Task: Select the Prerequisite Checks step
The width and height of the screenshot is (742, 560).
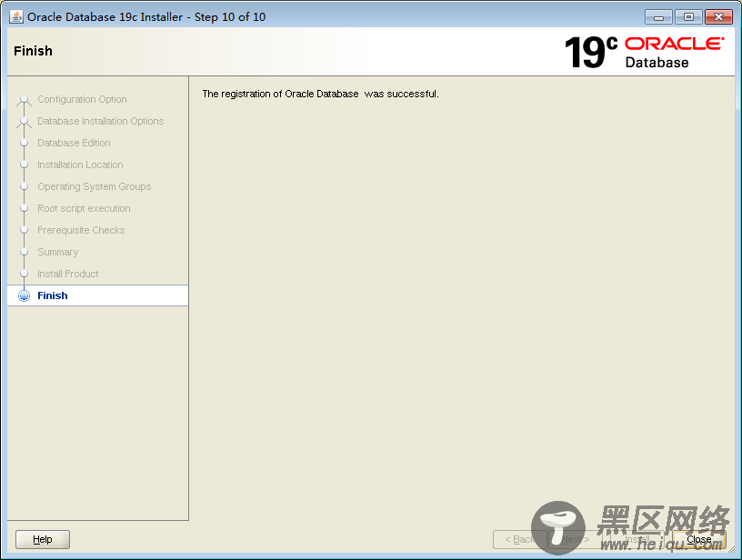Action: [x=81, y=230]
